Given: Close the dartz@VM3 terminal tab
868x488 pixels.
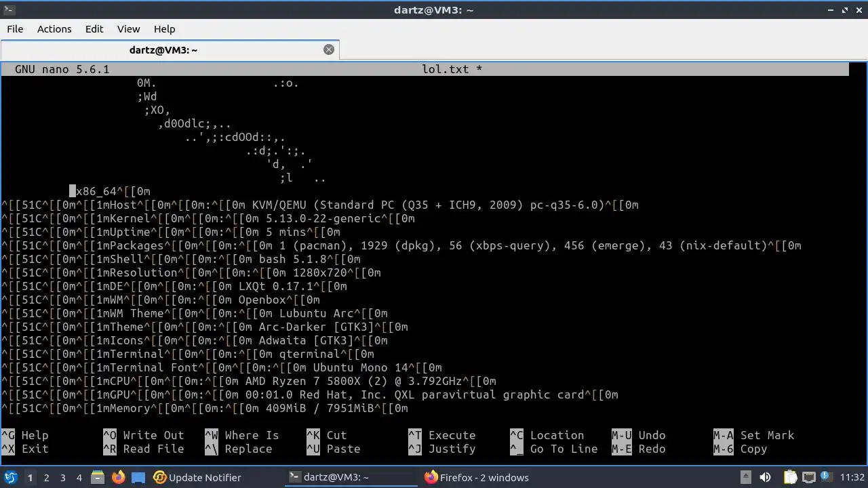Looking at the screenshot, I should point(329,49).
